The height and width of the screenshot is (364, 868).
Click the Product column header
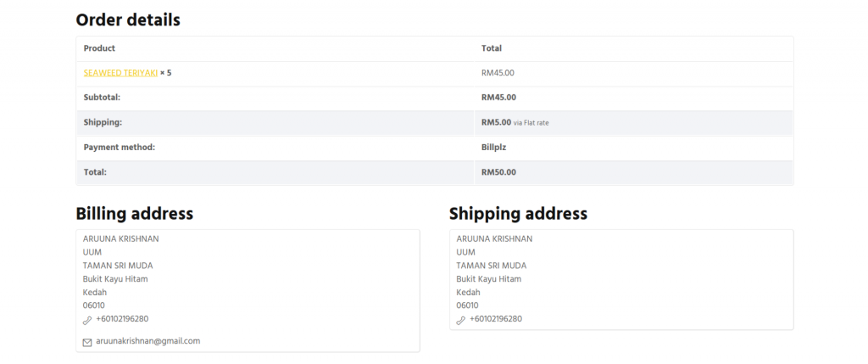coord(99,48)
